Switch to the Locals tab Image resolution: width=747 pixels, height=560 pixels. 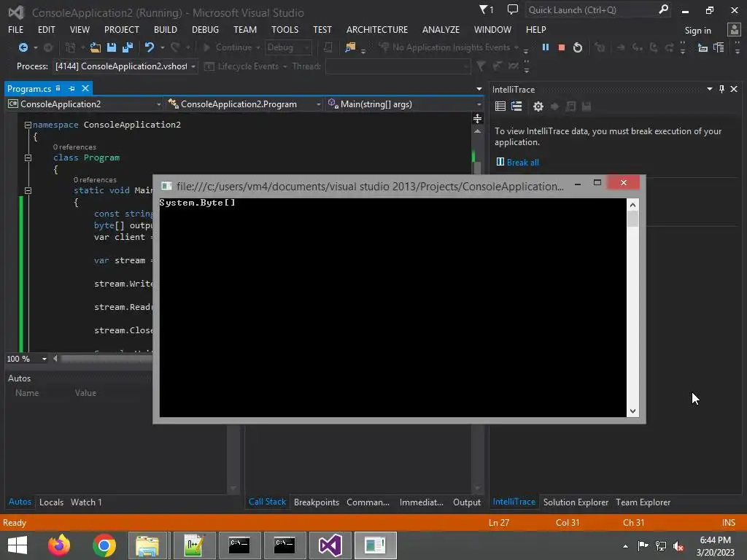[52, 502]
